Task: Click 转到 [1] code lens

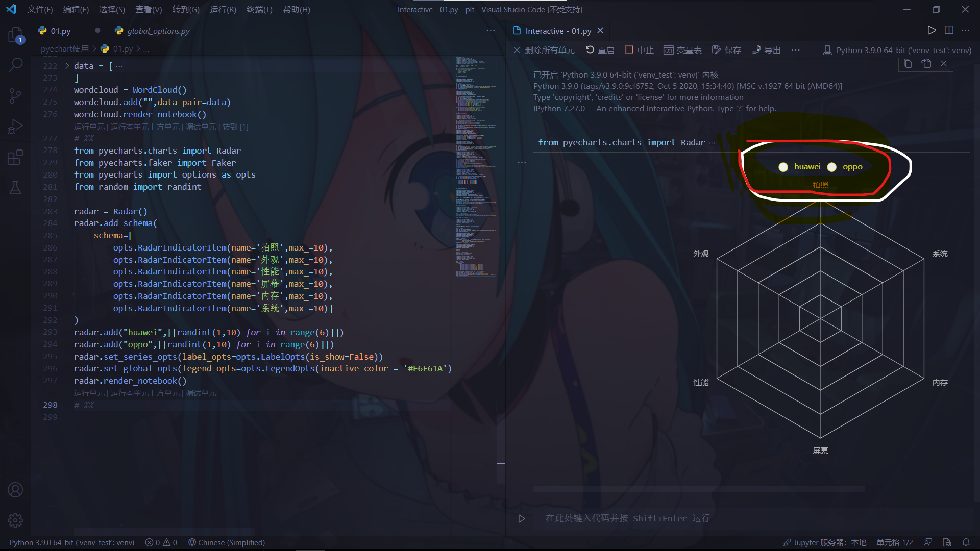Action: pyautogui.click(x=235, y=127)
